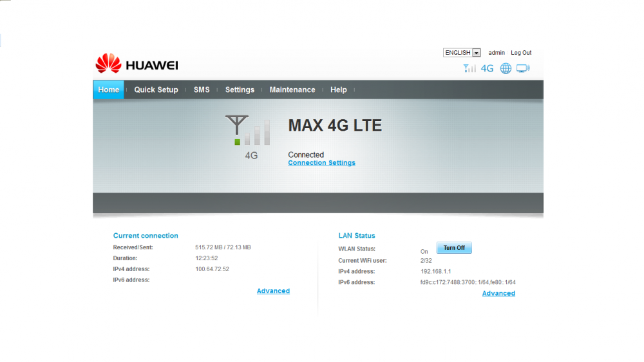Image resolution: width=644 pixels, height=362 pixels.
Task: Open the SMS menu
Action: pos(202,90)
